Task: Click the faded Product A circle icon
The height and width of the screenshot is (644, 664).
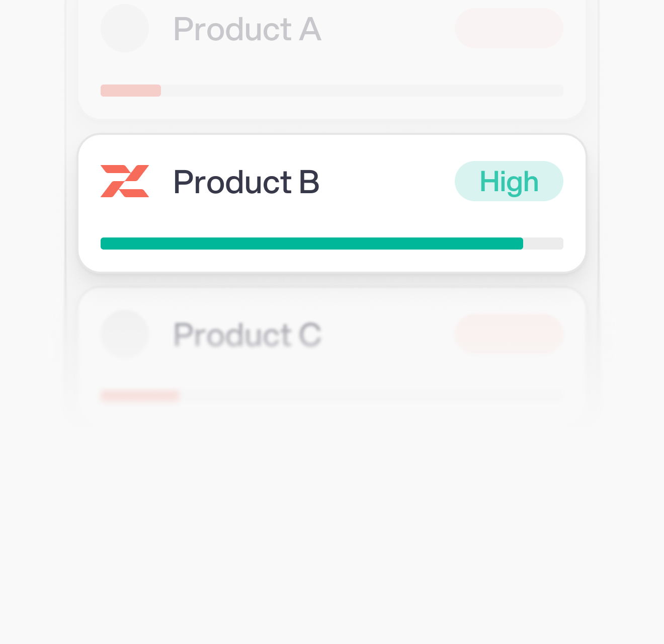Action: pos(125,28)
